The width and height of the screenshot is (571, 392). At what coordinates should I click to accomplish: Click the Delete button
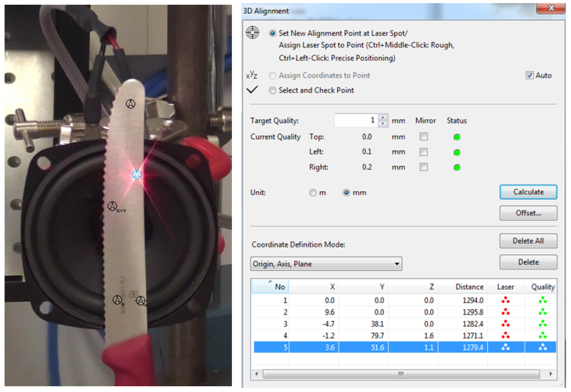528,262
